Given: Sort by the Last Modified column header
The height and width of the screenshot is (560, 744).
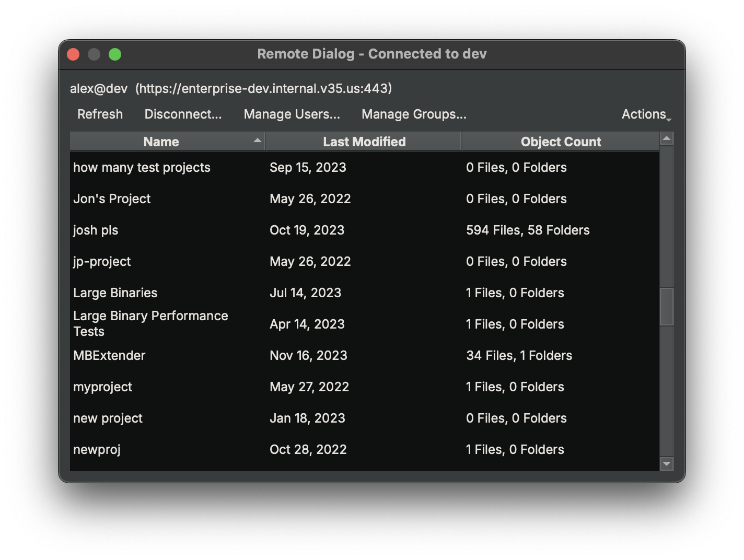Looking at the screenshot, I should [364, 141].
